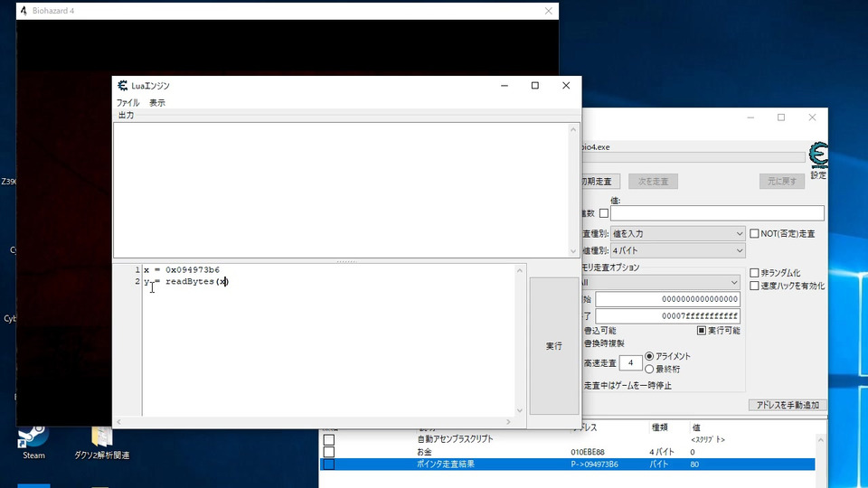Click the stop address field 00007fffffffffff

click(667, 316)
